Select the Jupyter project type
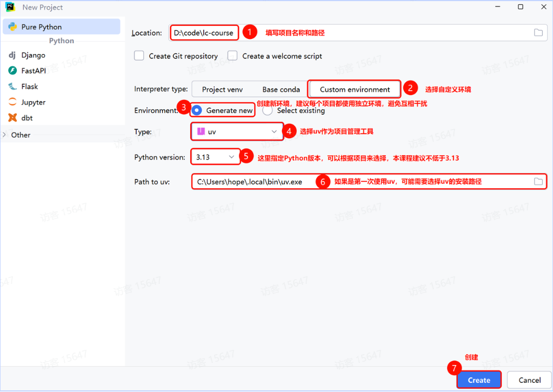The image size is (553, 392). [x=33, y=102]
